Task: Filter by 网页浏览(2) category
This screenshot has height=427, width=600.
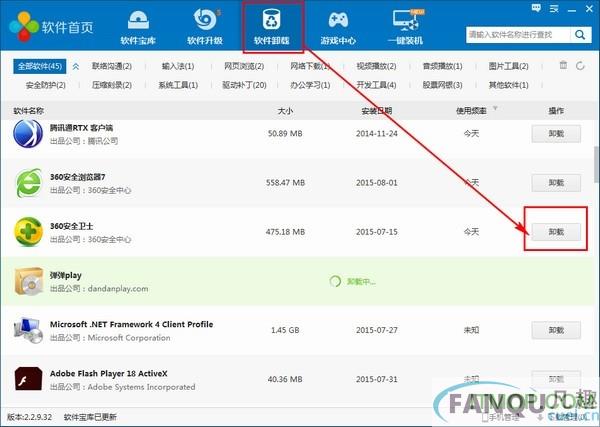Action: [244, 66]
